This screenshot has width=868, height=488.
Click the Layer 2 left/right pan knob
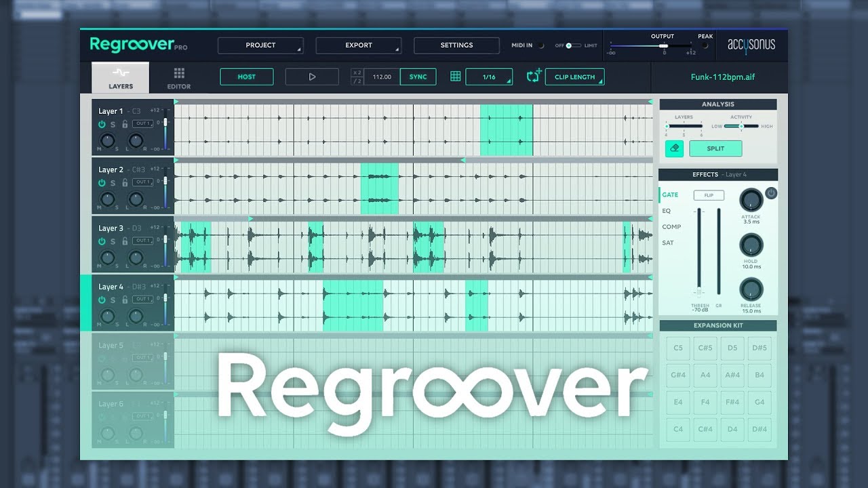136,199
